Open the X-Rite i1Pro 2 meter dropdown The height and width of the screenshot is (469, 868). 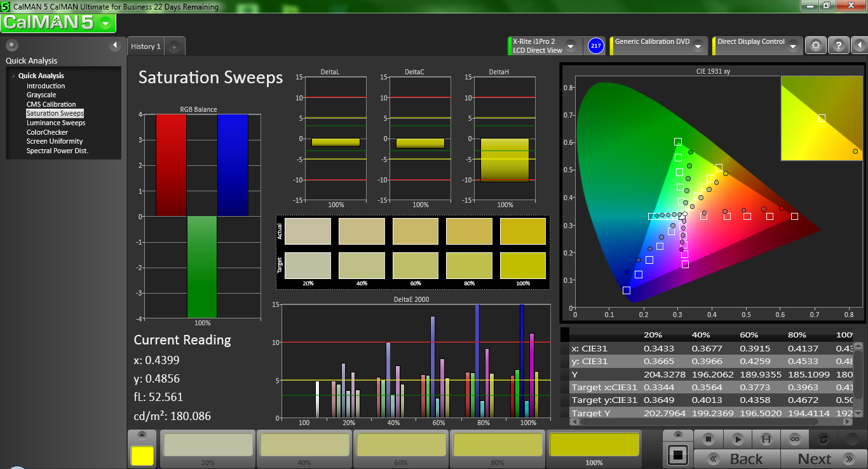[570, 46]
